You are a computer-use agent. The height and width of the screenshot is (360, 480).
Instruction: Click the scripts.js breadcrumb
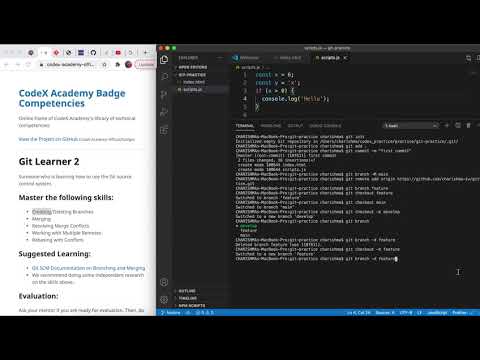tap(250, 67)
